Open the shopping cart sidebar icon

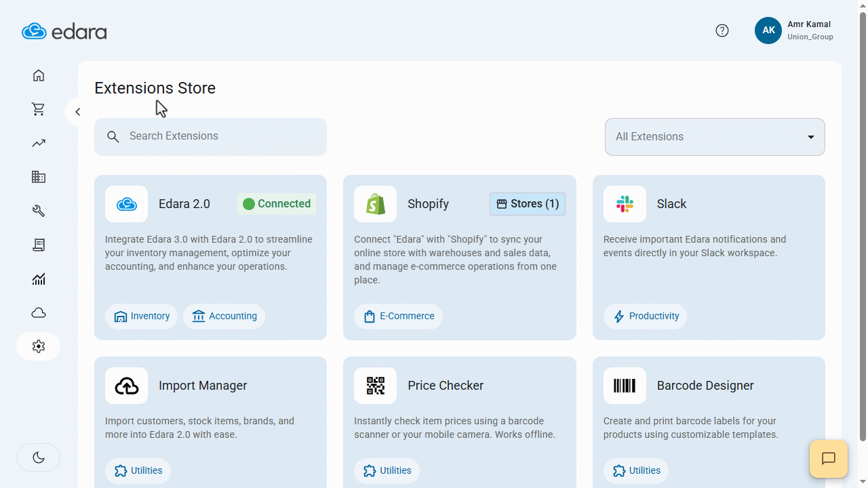tap(39, 109)
